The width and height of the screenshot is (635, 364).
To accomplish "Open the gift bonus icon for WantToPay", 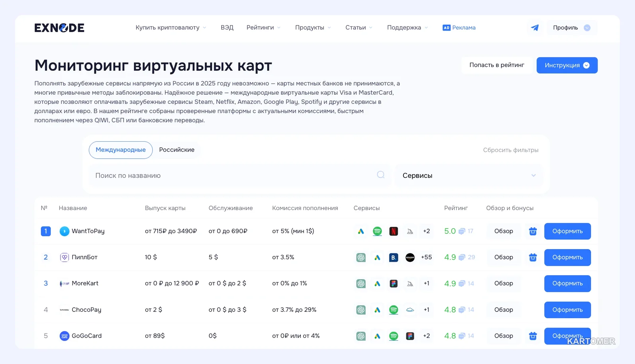I will (533, 231).
